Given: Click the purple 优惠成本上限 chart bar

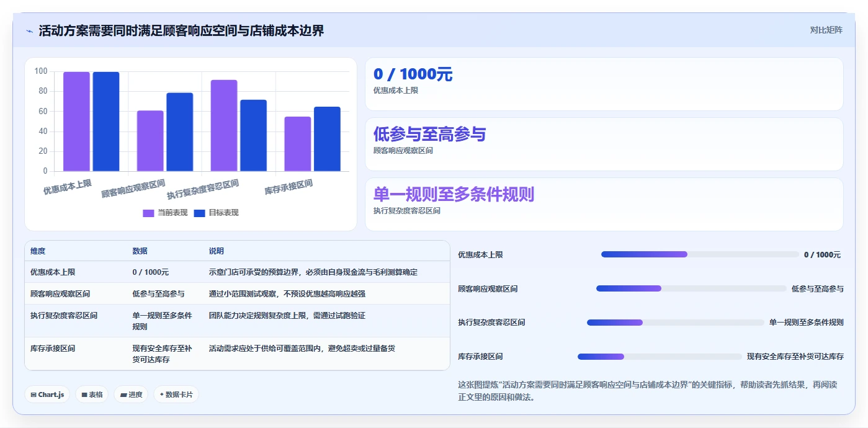Looking at the screenshot, I should pyautogui.click(x=76, y=122).
